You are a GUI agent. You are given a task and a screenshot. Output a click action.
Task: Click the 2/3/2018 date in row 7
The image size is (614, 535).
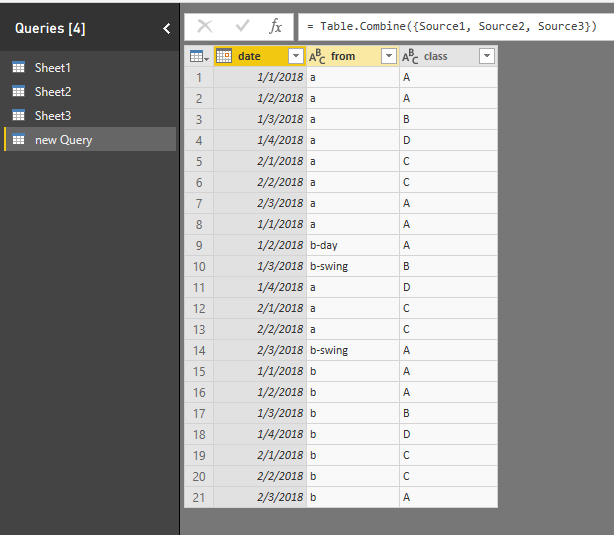point(260,203)
